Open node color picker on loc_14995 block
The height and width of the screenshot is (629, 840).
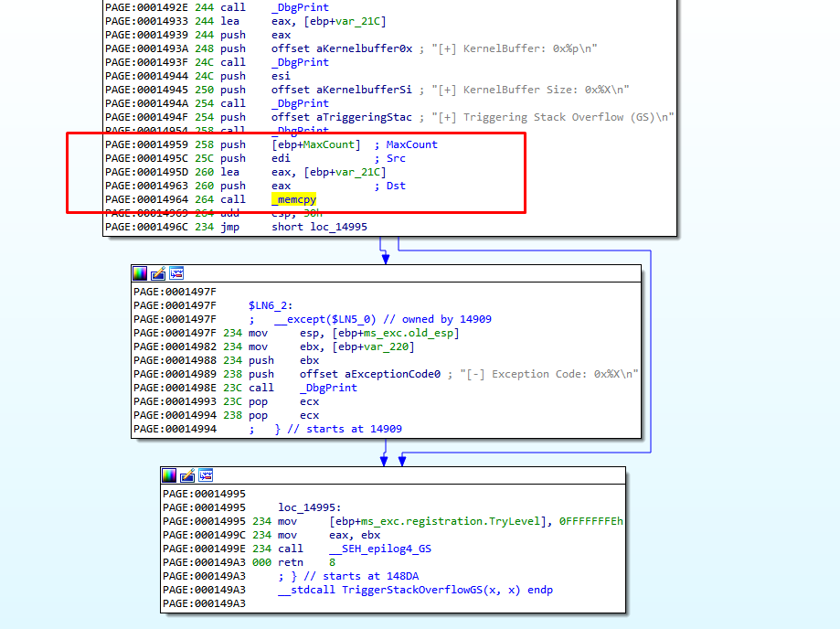click(169, 475)
